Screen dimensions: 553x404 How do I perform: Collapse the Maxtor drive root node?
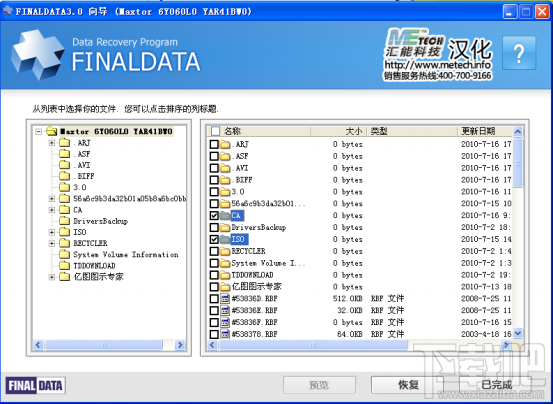[39, 132]
